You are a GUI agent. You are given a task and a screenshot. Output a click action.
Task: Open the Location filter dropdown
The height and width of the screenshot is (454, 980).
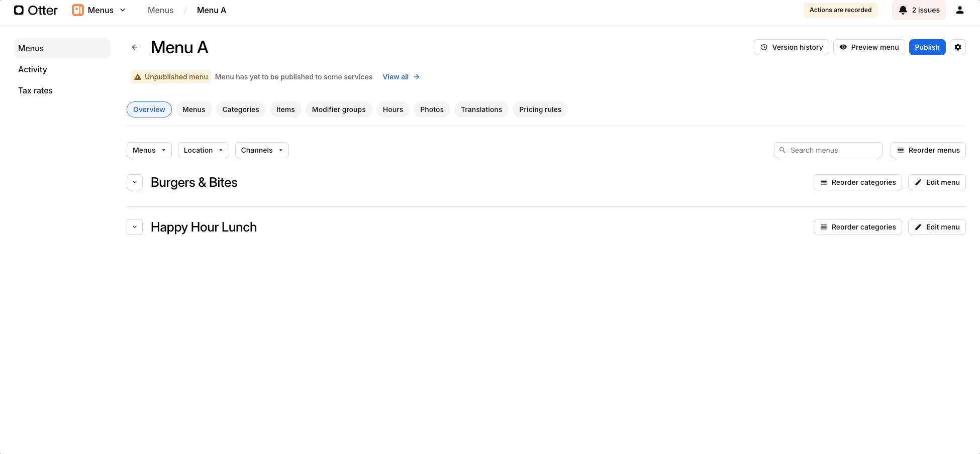203,150
